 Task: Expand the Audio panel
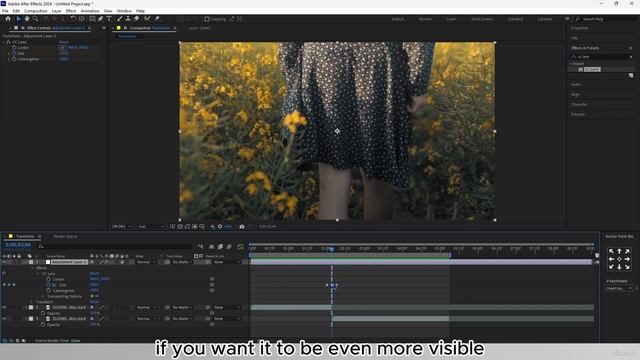tap(576, 84)
